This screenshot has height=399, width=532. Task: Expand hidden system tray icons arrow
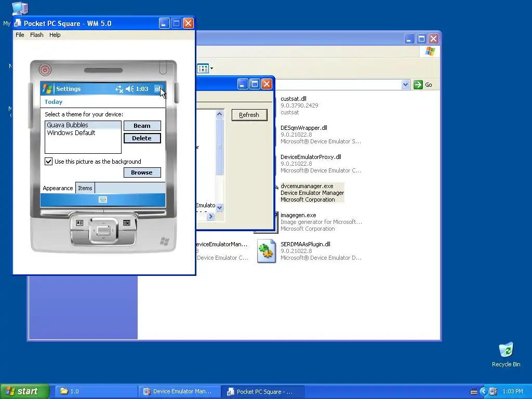[x=483, y=392]
